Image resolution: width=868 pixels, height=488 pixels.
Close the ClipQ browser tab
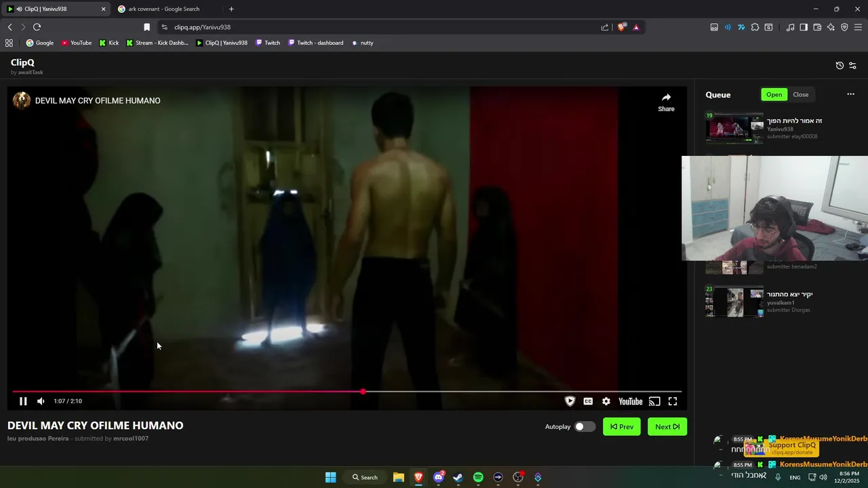point(104,9)
